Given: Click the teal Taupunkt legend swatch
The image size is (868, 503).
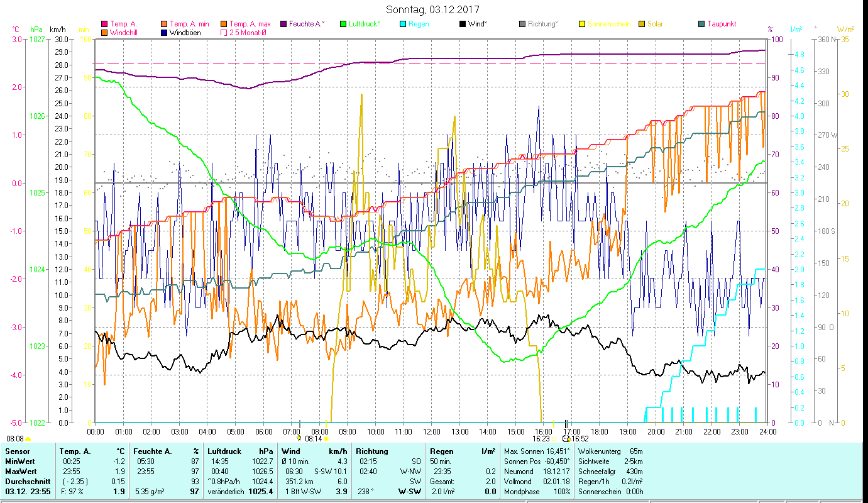Looking at the screenshot, I should click(701, 24).
